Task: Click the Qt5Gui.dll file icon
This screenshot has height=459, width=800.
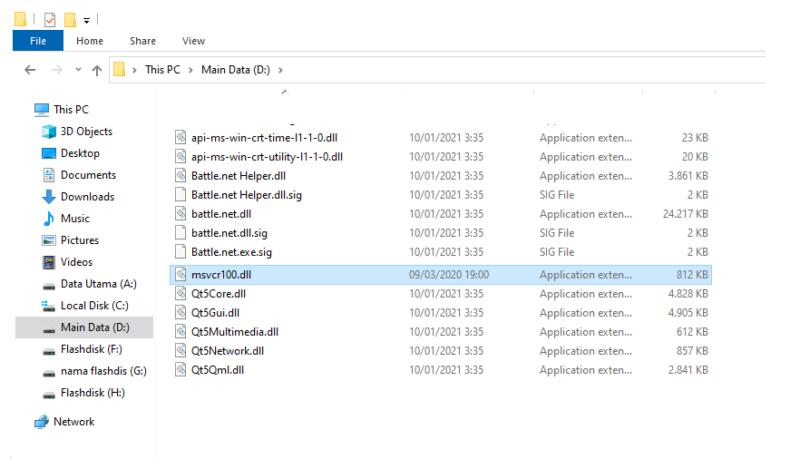Action: point(180,313)
